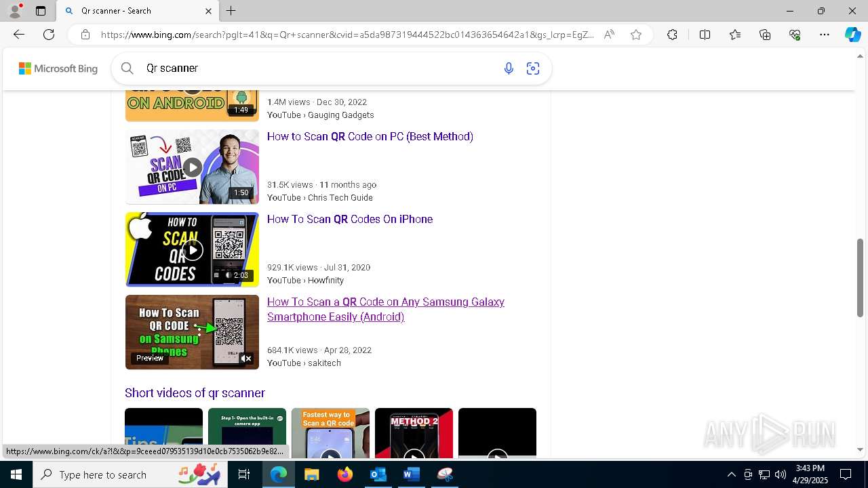Unmute the Samsung video preview
The height and width of the screenshot is (488, 868).
tap(246, 359)
